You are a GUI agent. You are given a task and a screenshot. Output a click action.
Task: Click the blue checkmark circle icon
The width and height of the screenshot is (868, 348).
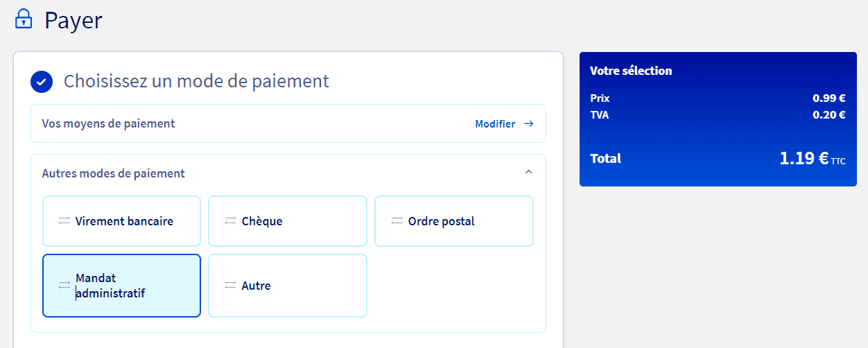click(x=42, y=82)
